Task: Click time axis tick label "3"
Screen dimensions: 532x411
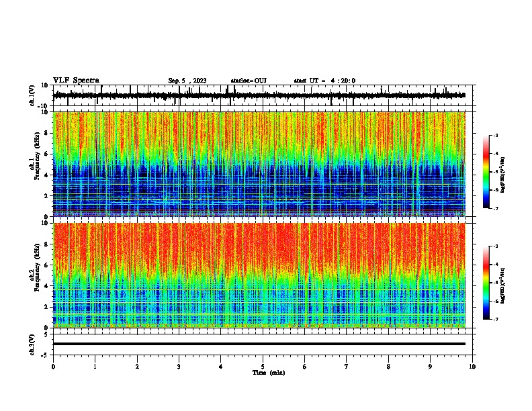Action: pyautogui.click(x=179, y=367)
